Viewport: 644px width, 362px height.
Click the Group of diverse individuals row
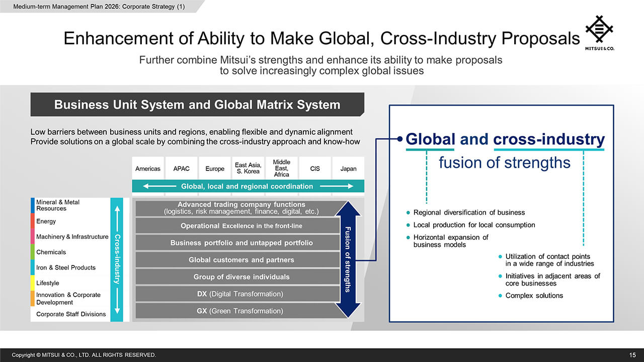237,277
